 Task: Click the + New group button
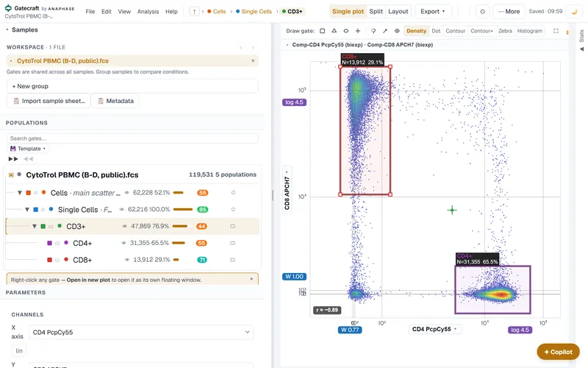[x=132, y=86]
